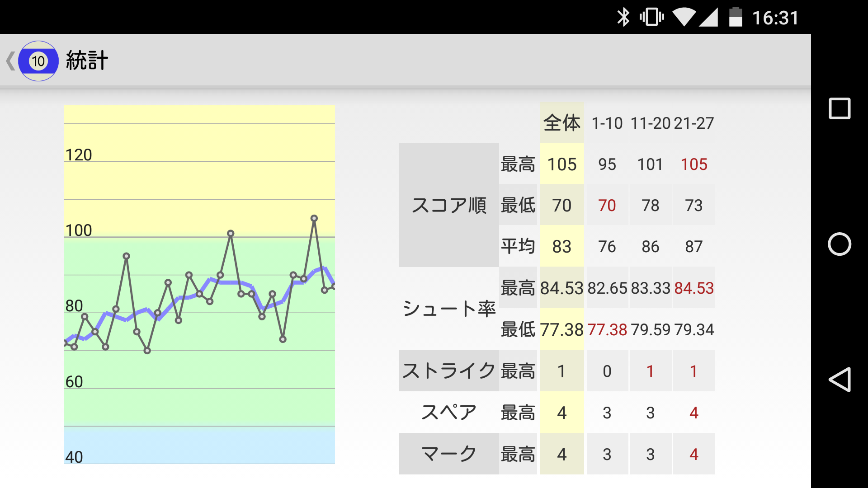Image resolution: width=868 pixels, height=488 pixels.
Task: Tap red shoot rate 84.53 value
Action: 694,288
